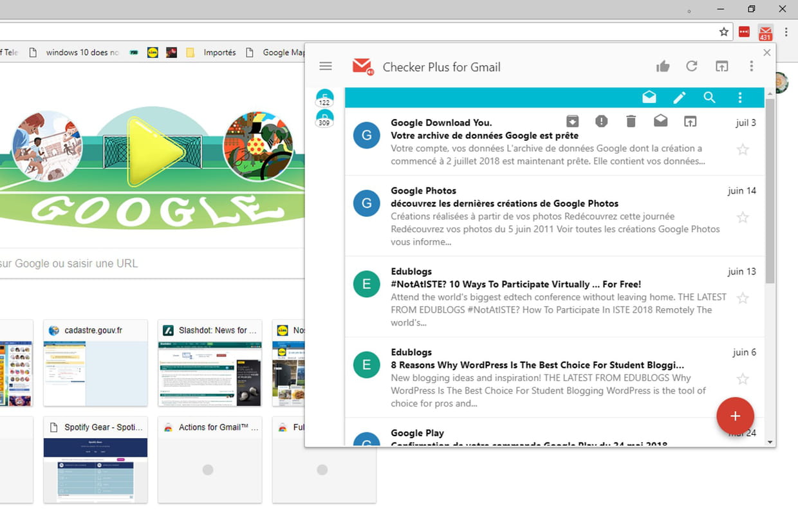Open the Slashdot: News thumbnail

click(x=210, y=363)
